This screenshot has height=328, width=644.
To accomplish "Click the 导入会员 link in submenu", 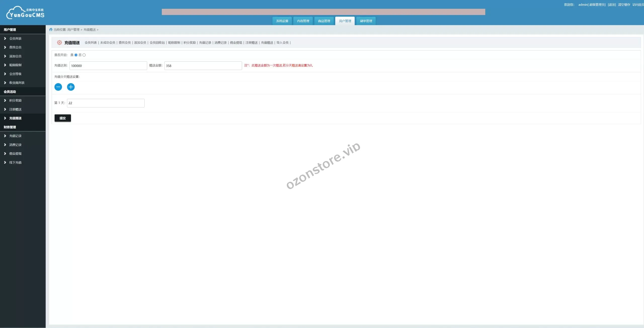I will pos(282,43).
